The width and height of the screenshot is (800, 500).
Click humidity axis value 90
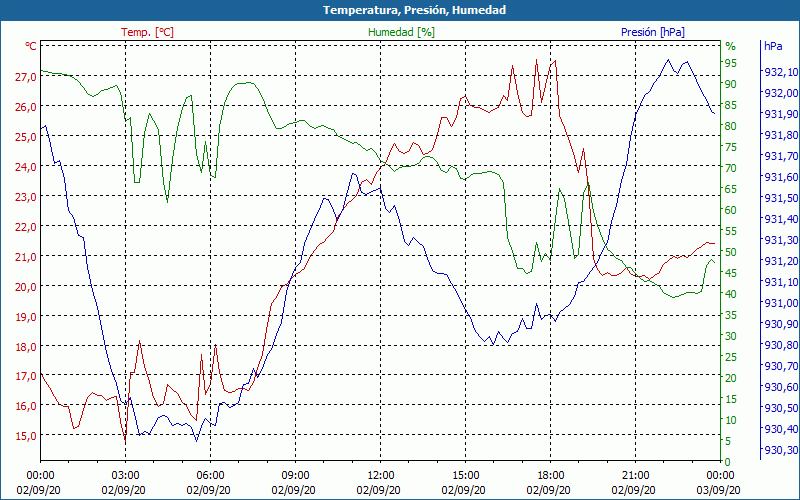tap(731, 84)
